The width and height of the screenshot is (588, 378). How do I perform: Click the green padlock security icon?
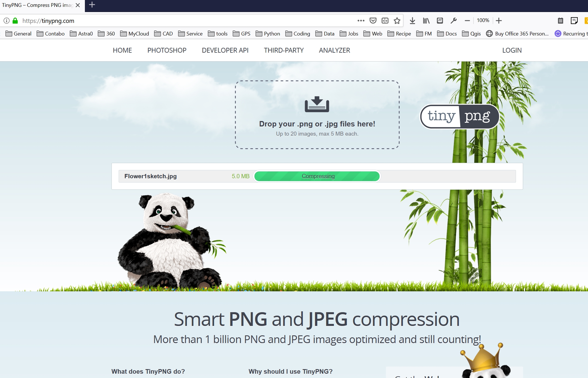point(15,21)
